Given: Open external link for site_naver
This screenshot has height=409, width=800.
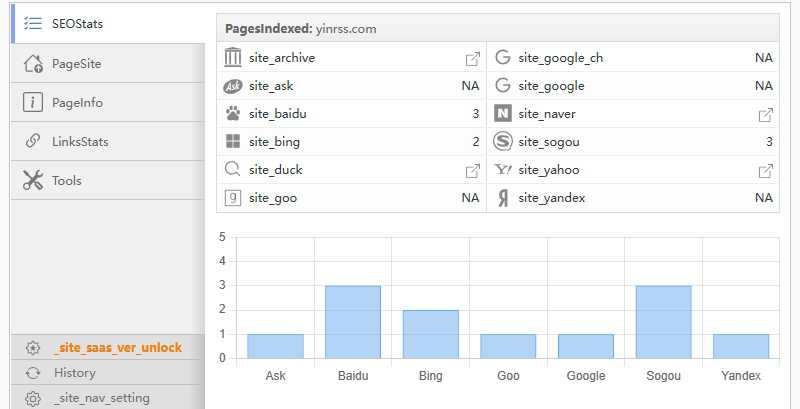Looking at the screenshot, I should [766, 114].
